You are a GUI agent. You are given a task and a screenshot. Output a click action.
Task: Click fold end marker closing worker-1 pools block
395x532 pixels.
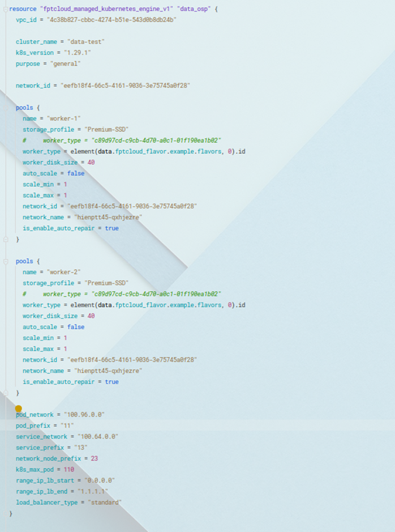point(5,239)
